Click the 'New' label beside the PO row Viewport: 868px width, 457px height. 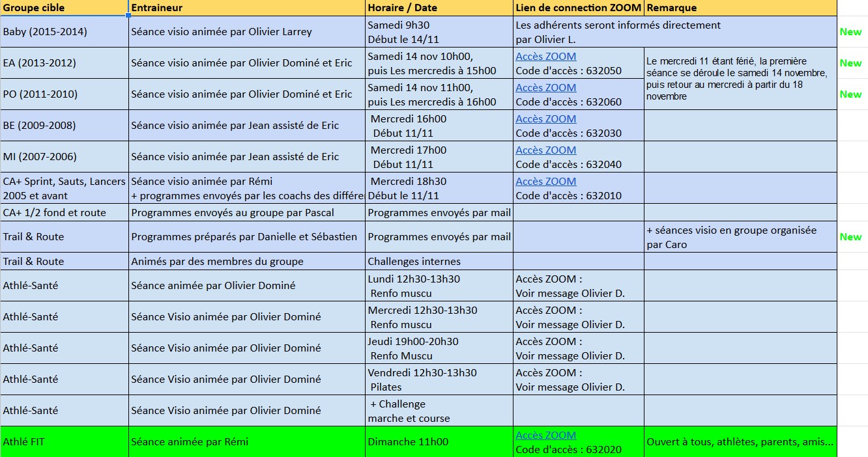coord(850,94)
